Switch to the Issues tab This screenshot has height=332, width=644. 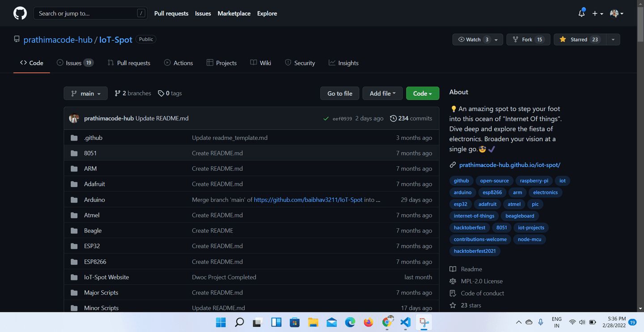point(75,63)
